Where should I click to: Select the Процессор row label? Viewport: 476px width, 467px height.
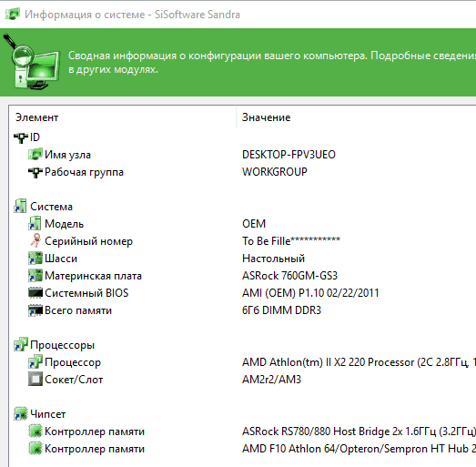pyautogui.click(x=73, y=362)
